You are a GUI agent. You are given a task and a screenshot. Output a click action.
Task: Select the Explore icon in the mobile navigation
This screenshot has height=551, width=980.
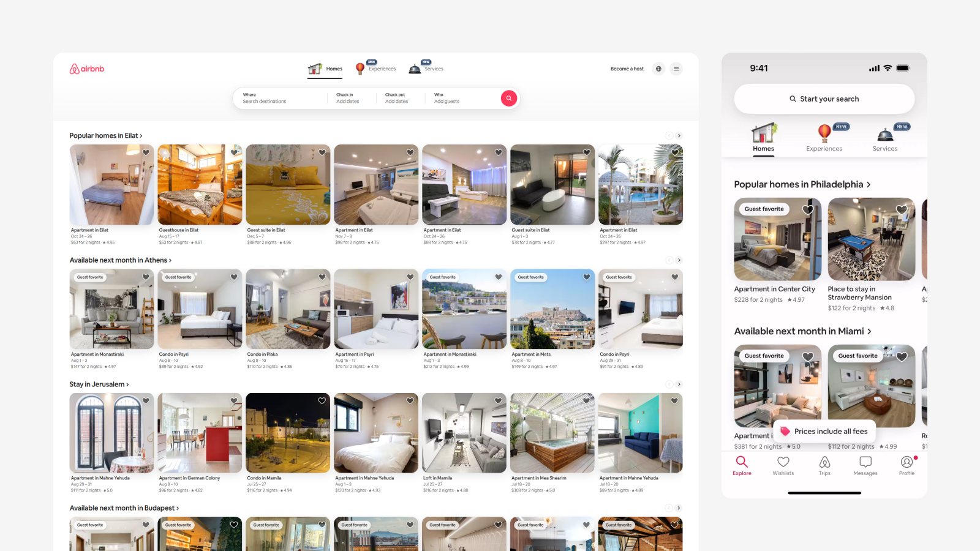(742, 465)
